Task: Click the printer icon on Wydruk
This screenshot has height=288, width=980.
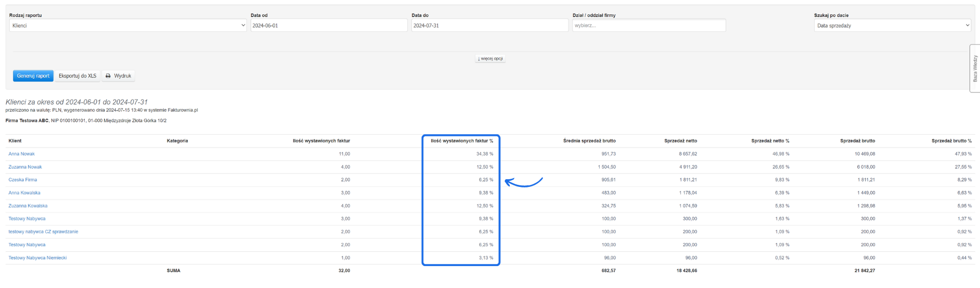Action: click(x=108, y=76)
